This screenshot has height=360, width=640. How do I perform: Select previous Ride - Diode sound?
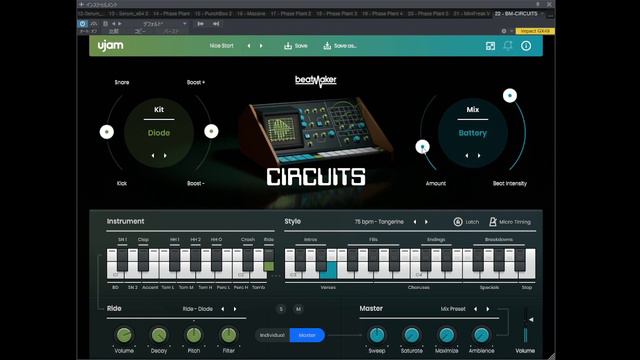coord(222,309)
